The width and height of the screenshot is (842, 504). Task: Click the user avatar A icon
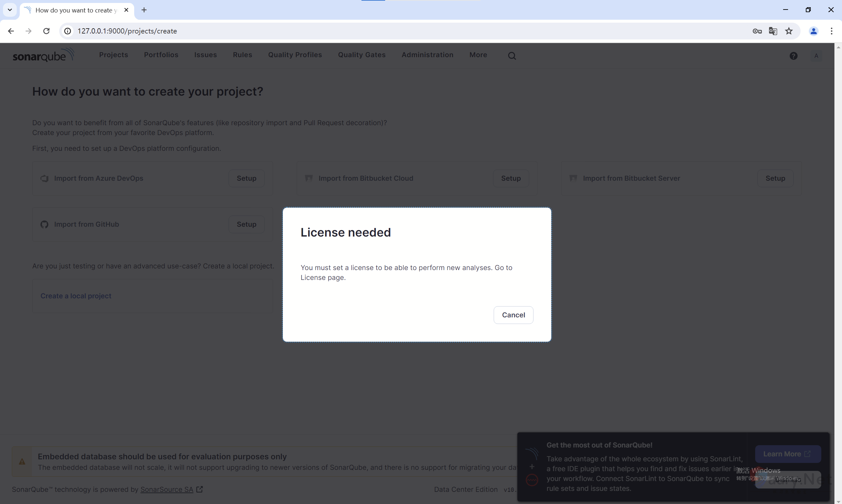pyautogui.click(x=816, y=56)
